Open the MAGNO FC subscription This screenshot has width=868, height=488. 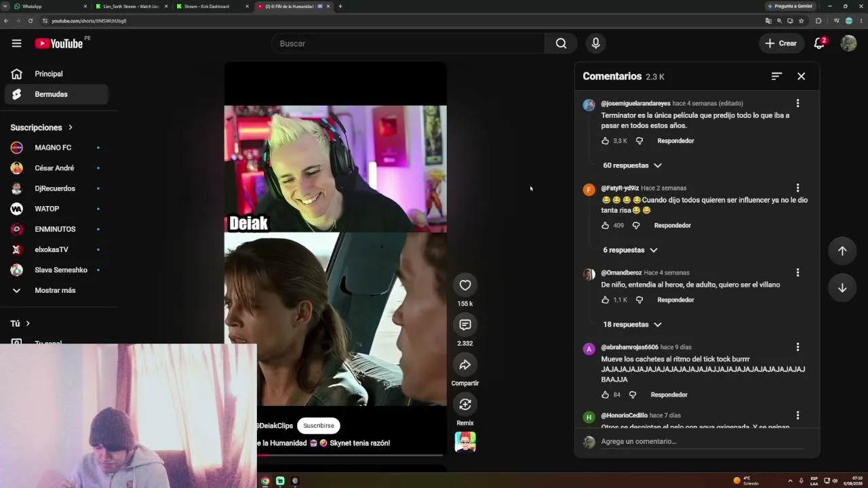(x=56, y=148)
